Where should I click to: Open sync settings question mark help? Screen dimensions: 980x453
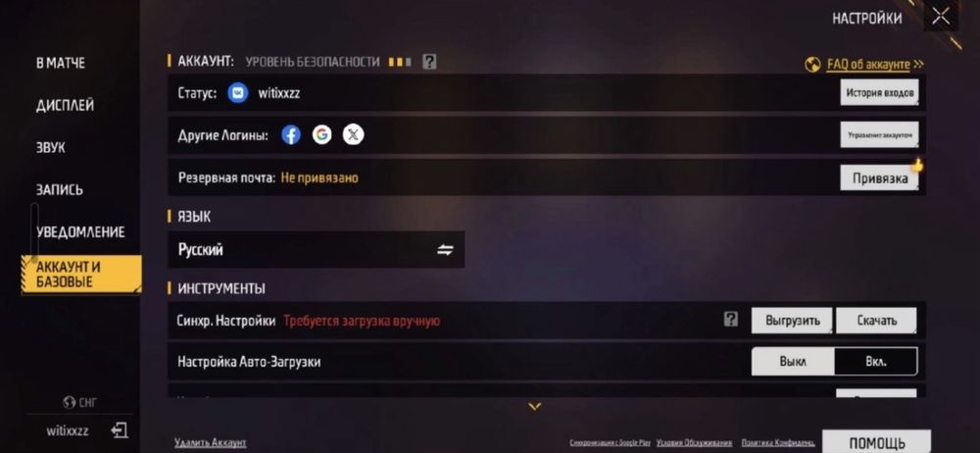pos(731,320)
